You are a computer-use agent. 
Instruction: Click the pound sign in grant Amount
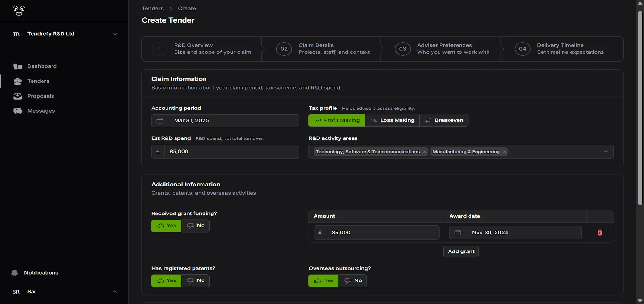[x=320, y=233]
